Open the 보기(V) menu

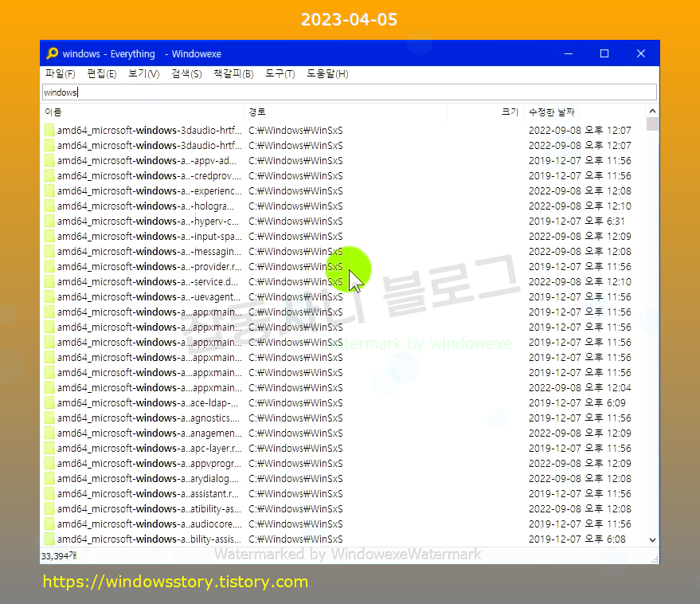(144, 74)
